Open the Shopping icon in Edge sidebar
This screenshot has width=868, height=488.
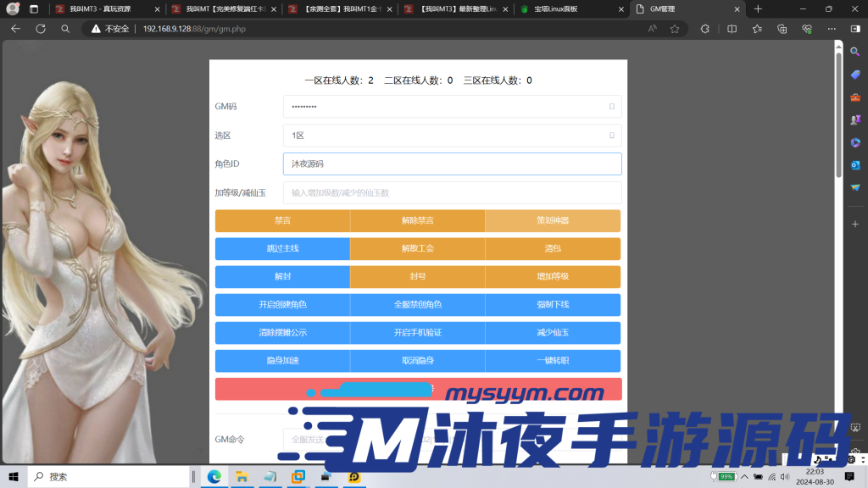coord(854,76)
